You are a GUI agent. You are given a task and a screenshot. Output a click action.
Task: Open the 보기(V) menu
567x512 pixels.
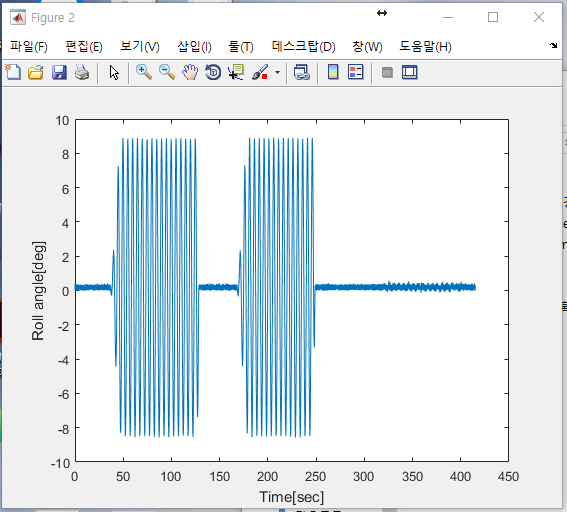tap(140, 46)
